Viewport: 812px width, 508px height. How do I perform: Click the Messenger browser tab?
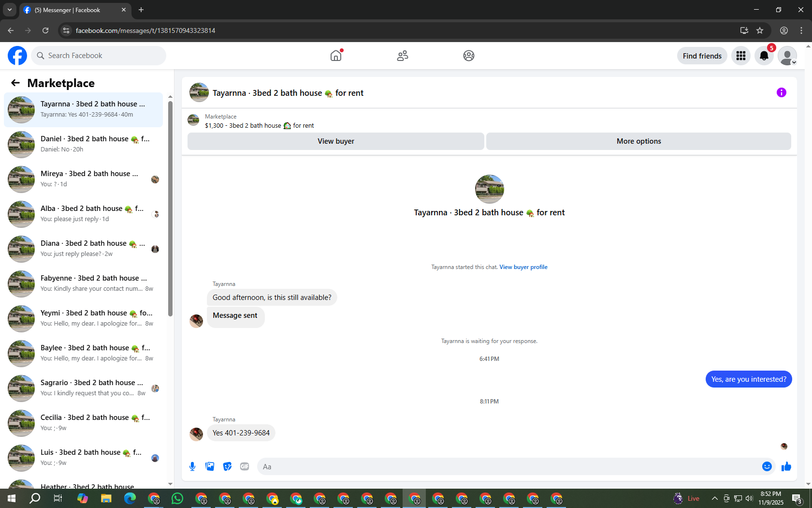point(75,10)
